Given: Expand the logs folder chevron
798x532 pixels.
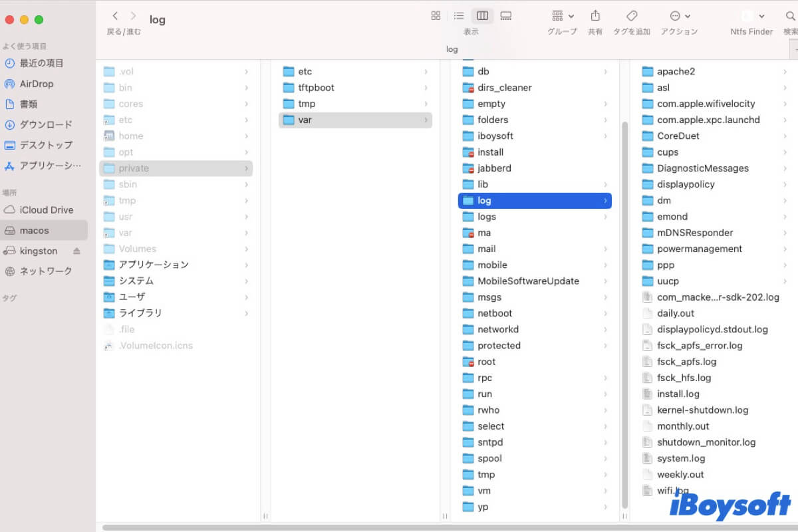Looking at the screenshot, I should (605, 217).
